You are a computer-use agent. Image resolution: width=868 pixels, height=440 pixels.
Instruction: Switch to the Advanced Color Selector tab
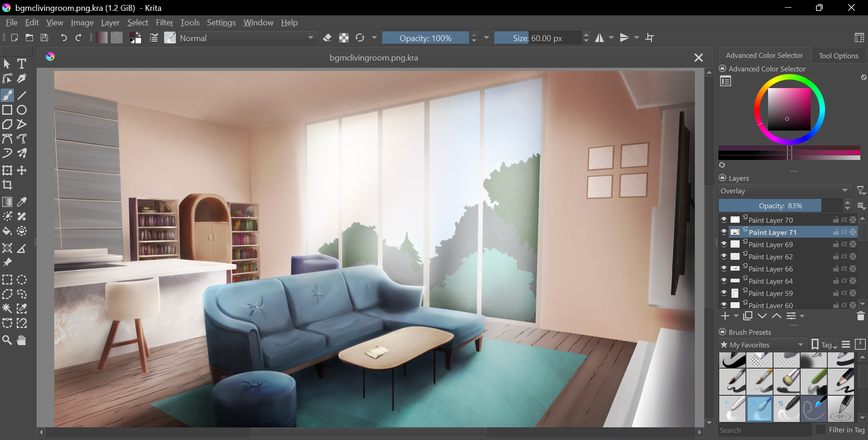tap(764, 55)
